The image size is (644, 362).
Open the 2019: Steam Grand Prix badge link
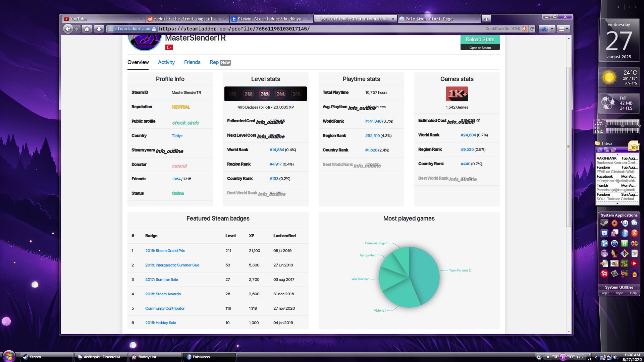165,251
